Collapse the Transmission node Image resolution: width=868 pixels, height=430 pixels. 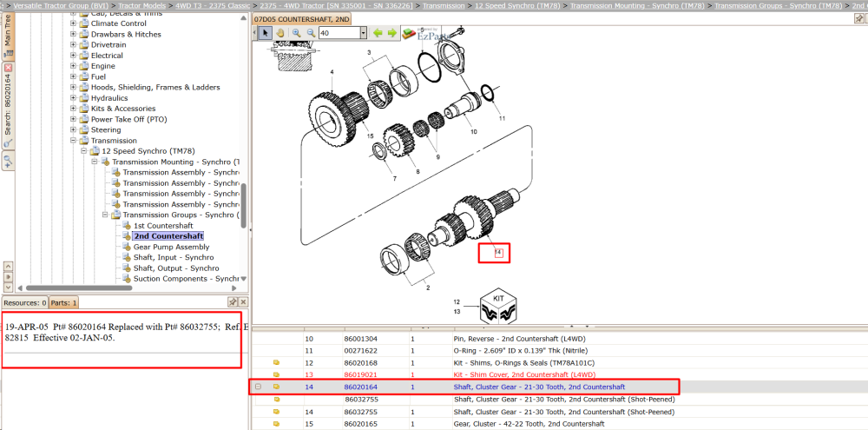[73, 141]
